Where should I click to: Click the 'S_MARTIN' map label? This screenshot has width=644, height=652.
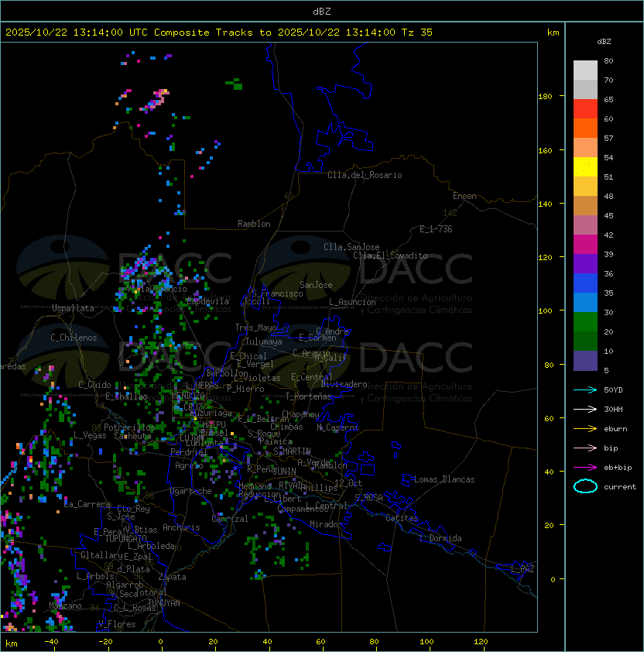pyautogui.click(x=292, y=451)
